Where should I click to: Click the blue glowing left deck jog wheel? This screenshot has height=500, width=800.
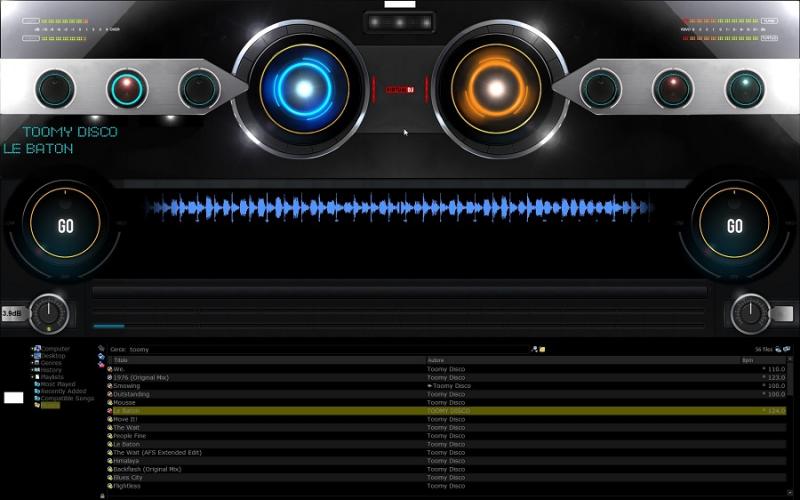pyautogui.click(x=304, y=89)
